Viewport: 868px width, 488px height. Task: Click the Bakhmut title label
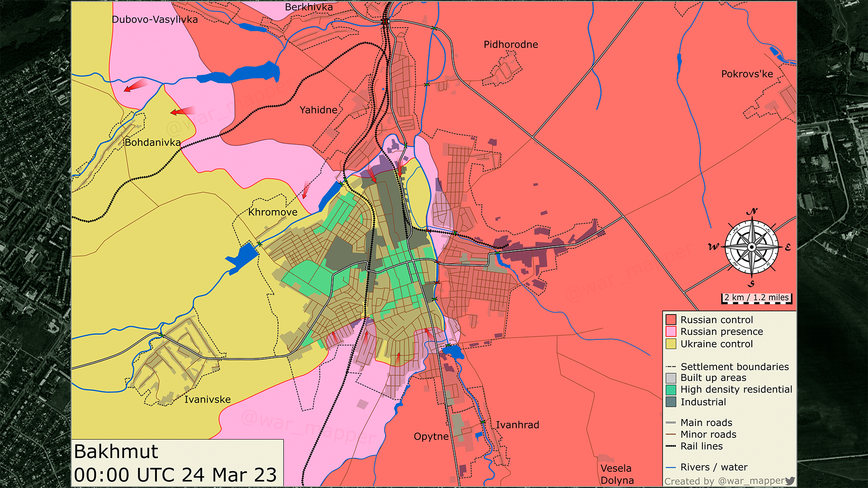(x=116, y=451)
